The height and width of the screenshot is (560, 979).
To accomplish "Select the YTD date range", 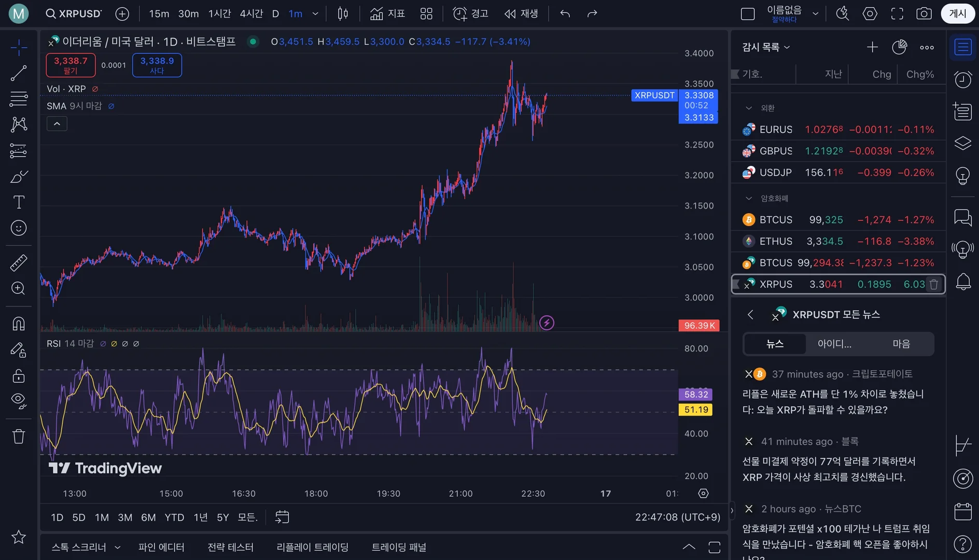I will 174,517.
